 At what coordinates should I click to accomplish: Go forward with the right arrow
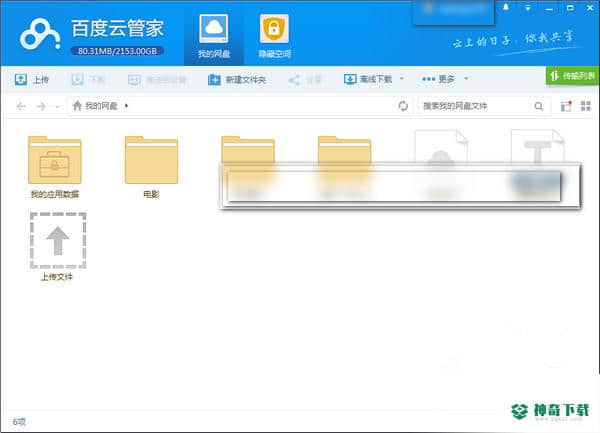[x=41, y=106]
